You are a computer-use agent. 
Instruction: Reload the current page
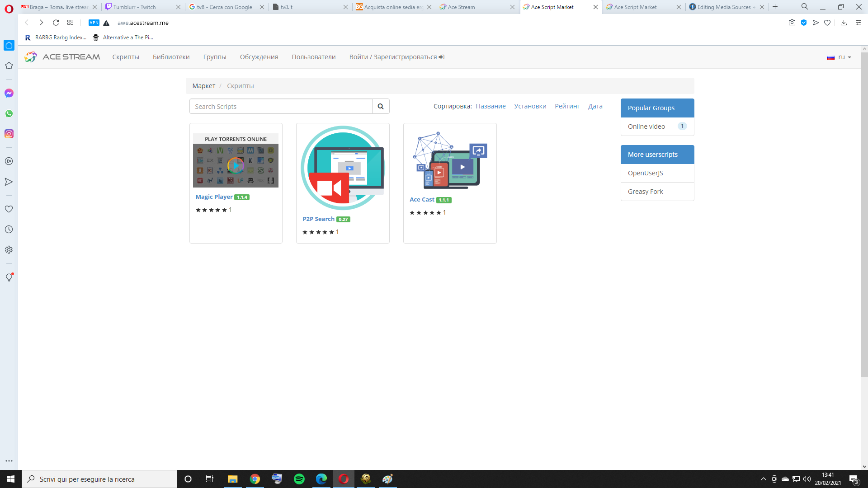click(x=56, y=23)
